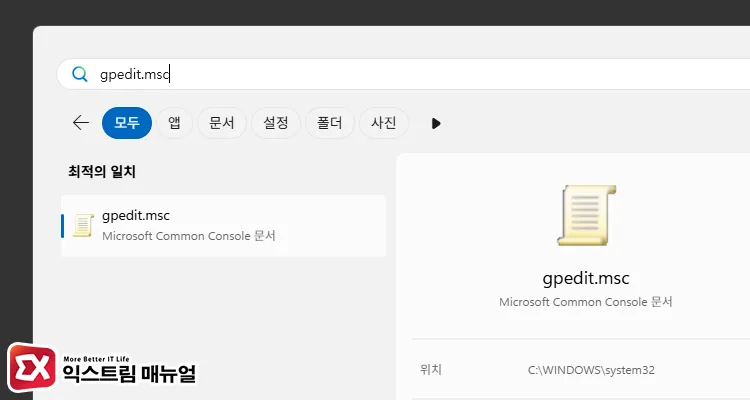Show more filters with the play arrow

[x=436, y=123]
